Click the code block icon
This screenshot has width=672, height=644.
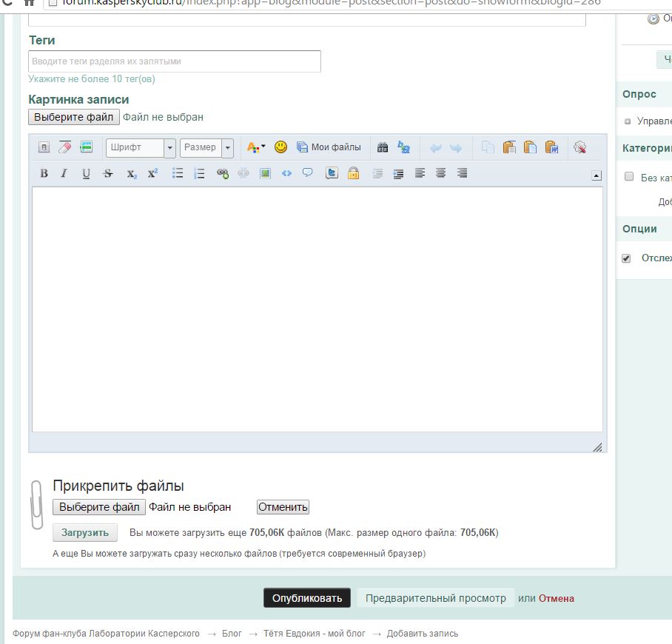286,173
